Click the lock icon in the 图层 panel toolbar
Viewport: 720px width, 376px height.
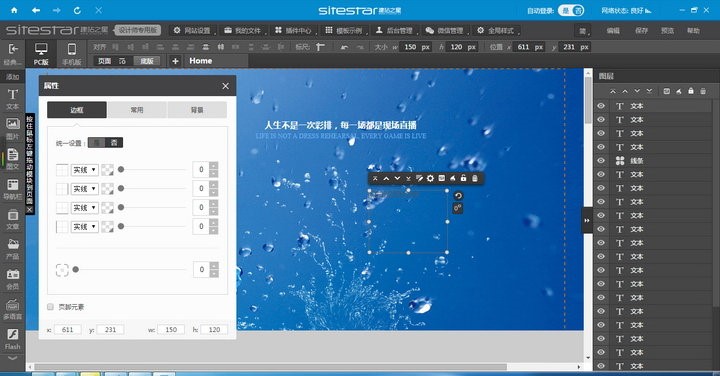[x=691, y=91]
